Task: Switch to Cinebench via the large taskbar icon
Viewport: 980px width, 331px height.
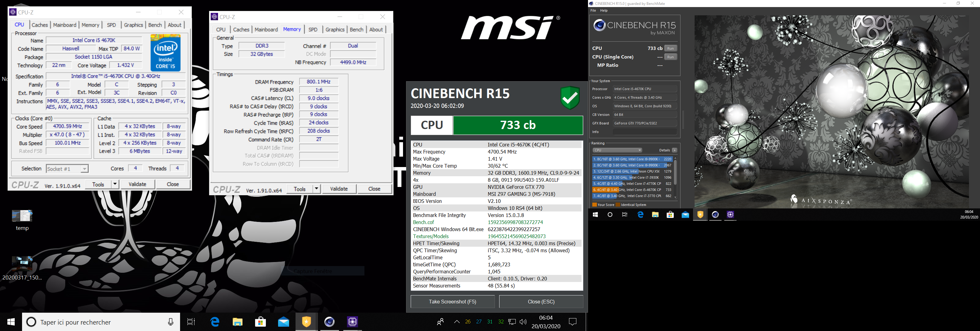Action: click(330, 322)
